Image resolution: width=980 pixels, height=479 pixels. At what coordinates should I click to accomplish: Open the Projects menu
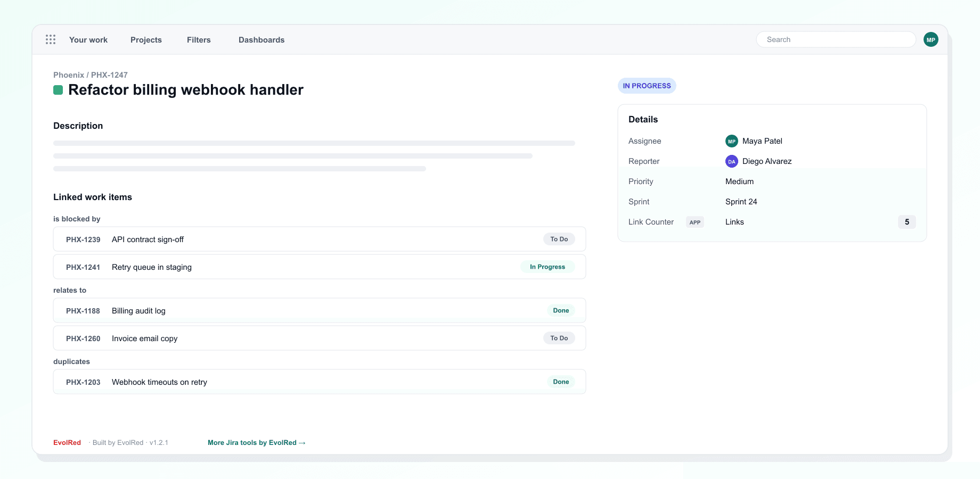[146, 40]
